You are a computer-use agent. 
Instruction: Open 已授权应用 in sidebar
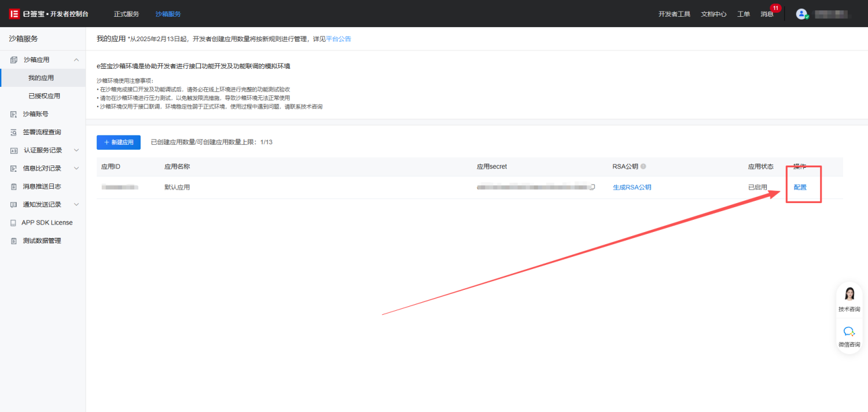[45, 96]
